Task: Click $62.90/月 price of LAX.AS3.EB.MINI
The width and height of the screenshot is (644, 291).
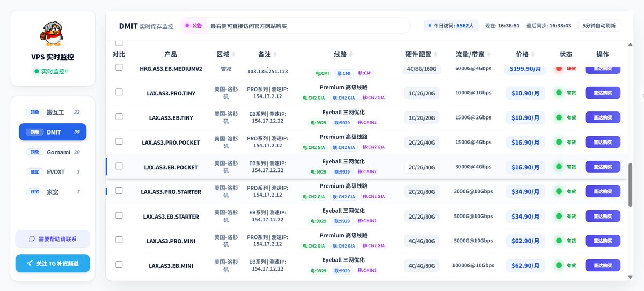Action: [x=525, y=265]
